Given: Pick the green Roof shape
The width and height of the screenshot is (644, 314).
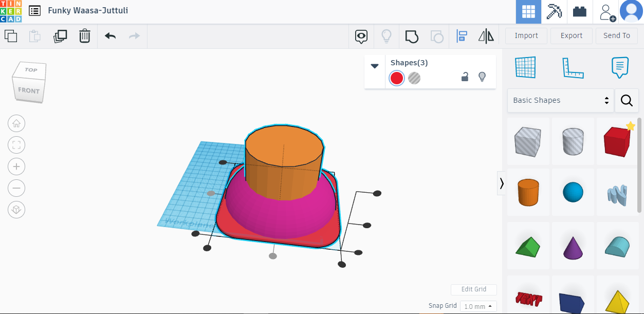Looking at the screenshot, I should pos(528,246).
